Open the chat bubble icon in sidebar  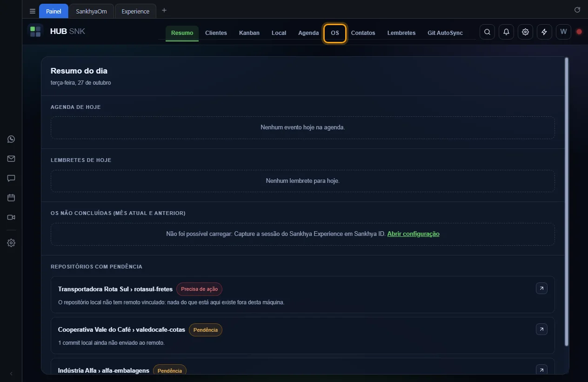11,178
